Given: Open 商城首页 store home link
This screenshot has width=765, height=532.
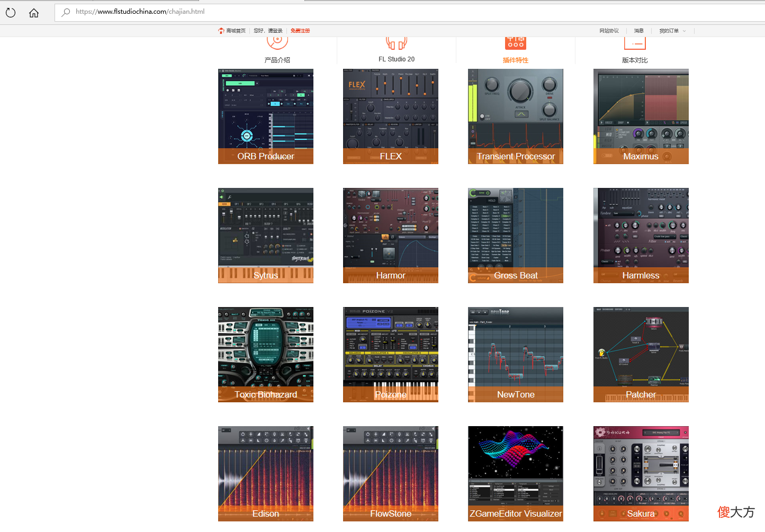Looking at the screenshot, I should (232, 31).
